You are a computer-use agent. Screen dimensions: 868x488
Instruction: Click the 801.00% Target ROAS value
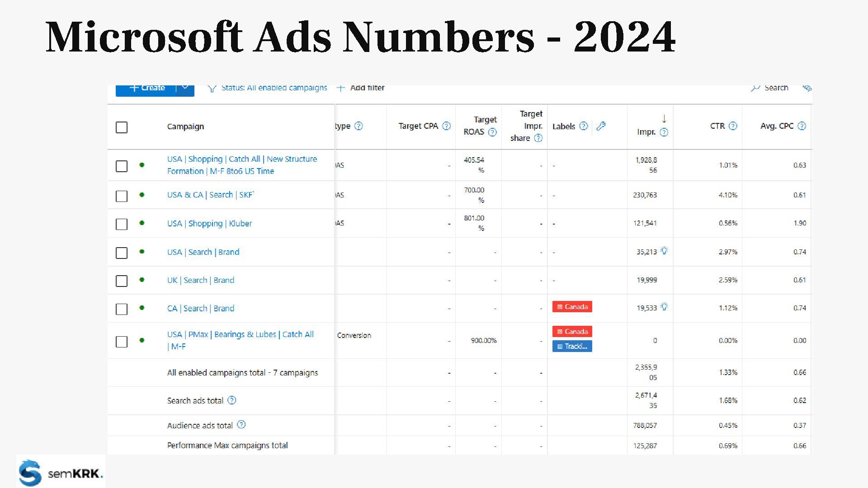tap(474, 223)
